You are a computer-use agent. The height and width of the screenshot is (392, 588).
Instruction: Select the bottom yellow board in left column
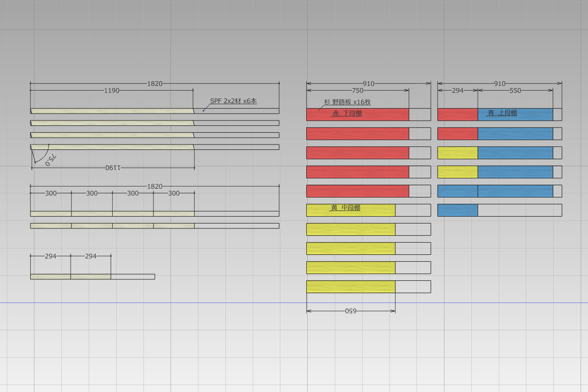point(351,287)
